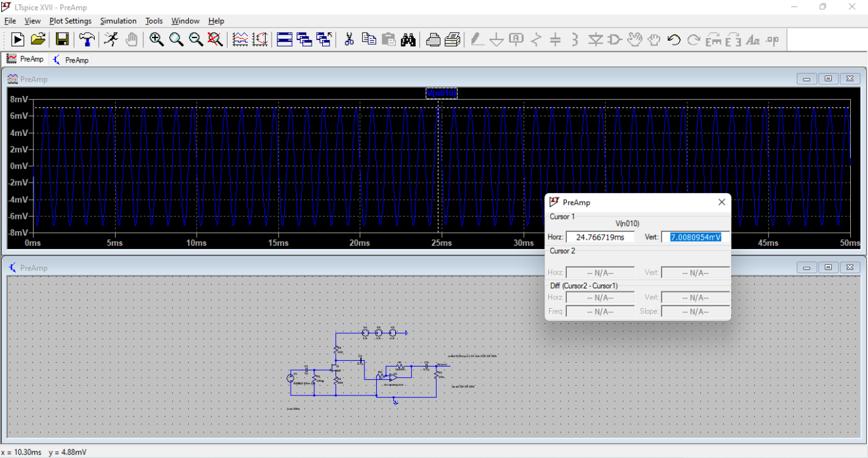Click the Paste clipboard icon
Screen dimensions: 868x458
pyautogui.click(x=389, y=39)
